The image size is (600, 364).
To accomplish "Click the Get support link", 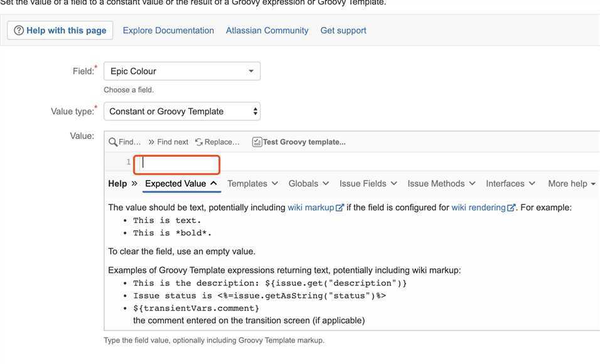I will tap(343, 30).
